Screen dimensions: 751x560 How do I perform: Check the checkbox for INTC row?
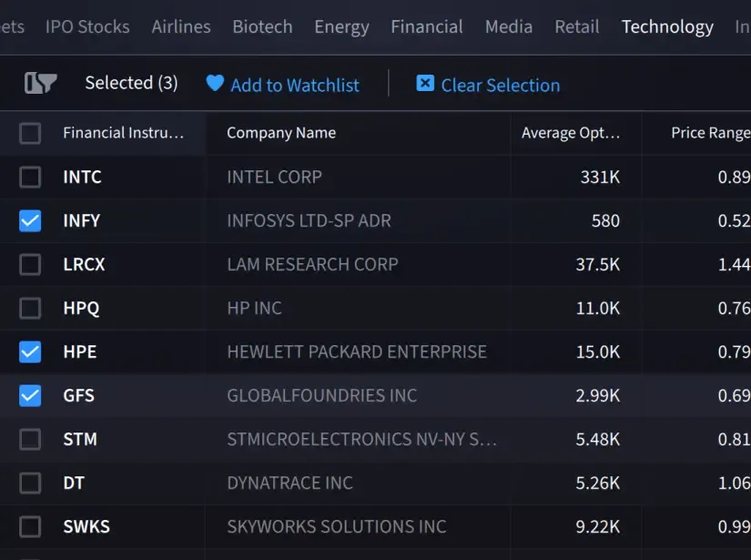click(29, 177)
